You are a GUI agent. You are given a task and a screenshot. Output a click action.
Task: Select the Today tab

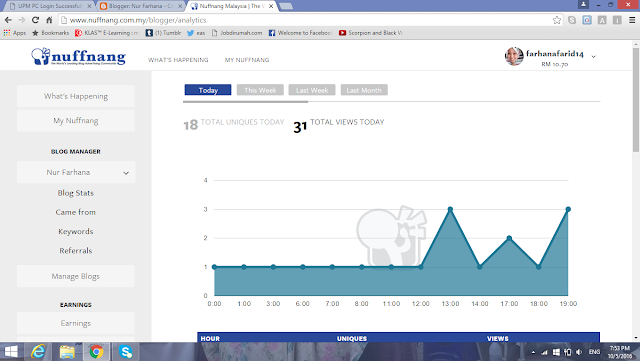pos(208,90)
